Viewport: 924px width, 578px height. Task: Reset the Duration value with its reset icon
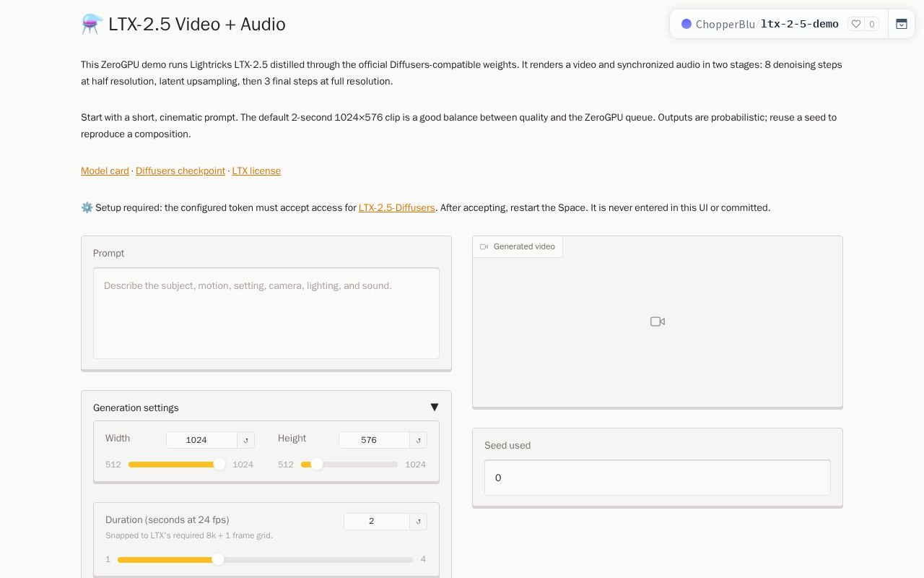[419, 522]
